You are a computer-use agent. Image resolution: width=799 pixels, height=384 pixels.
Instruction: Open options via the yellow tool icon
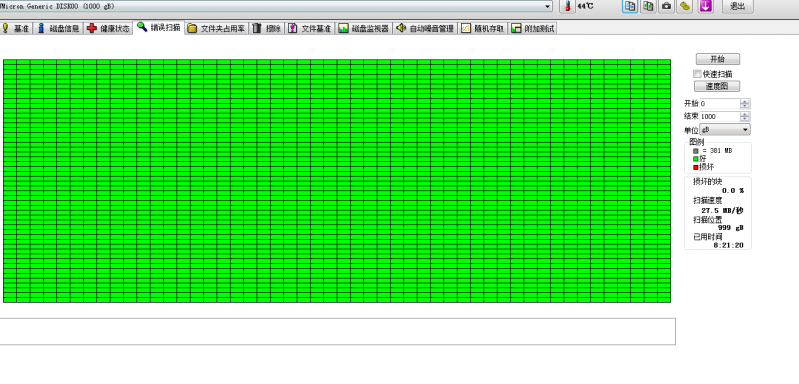685,6
